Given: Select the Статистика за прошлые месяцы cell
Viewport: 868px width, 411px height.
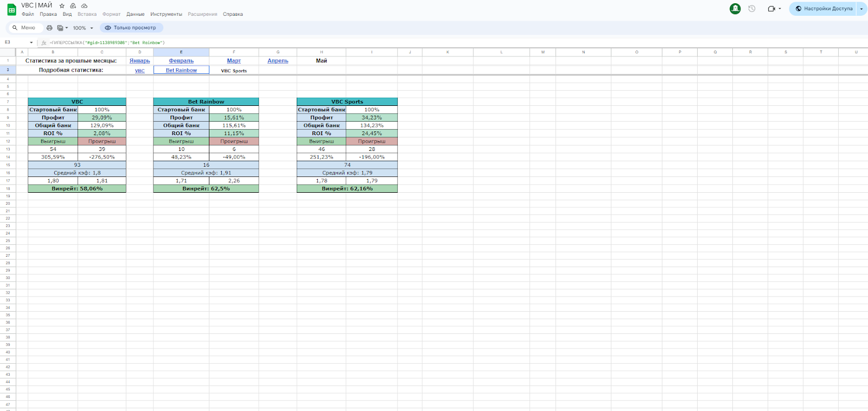Looking at the screenshot, I should tap(71, 61).
